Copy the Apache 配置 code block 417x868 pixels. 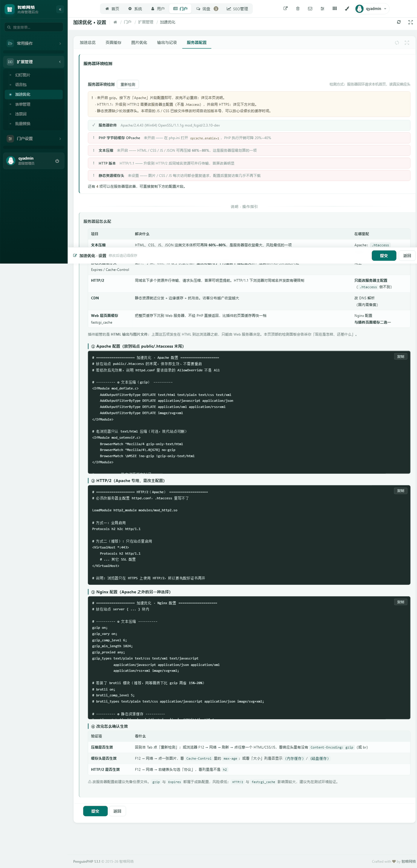coord(400,357)
